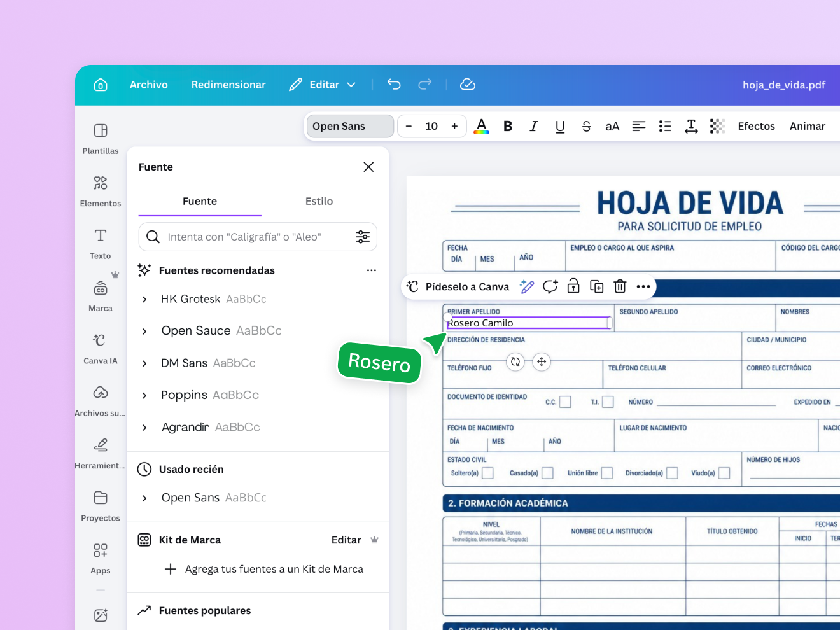Viewport: 840px width, 630px height.
Task: Toggle bulleted list
Action: point(665,126)
